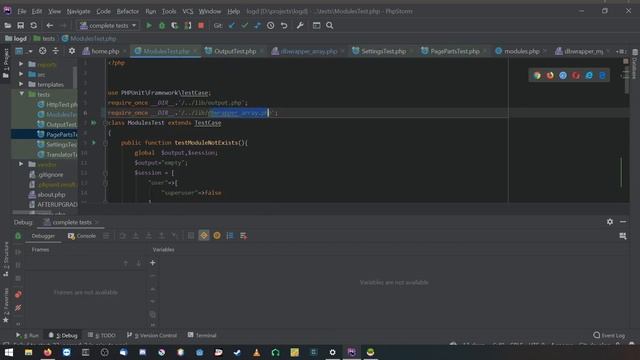Collapse the tests folder
The height and width of the screenshot is (360, 640).
coord(22,94)
